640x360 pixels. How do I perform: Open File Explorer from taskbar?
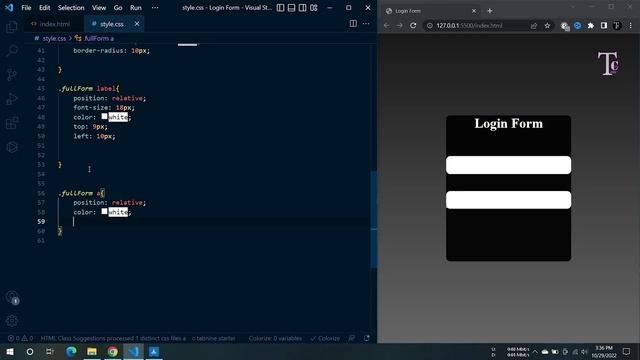[92, 351]
